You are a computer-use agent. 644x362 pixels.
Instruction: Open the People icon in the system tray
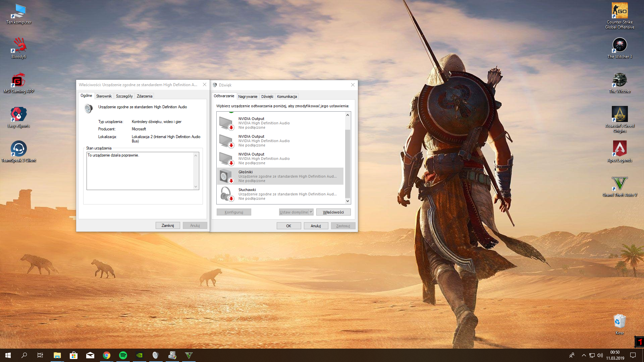pos(572,355)
